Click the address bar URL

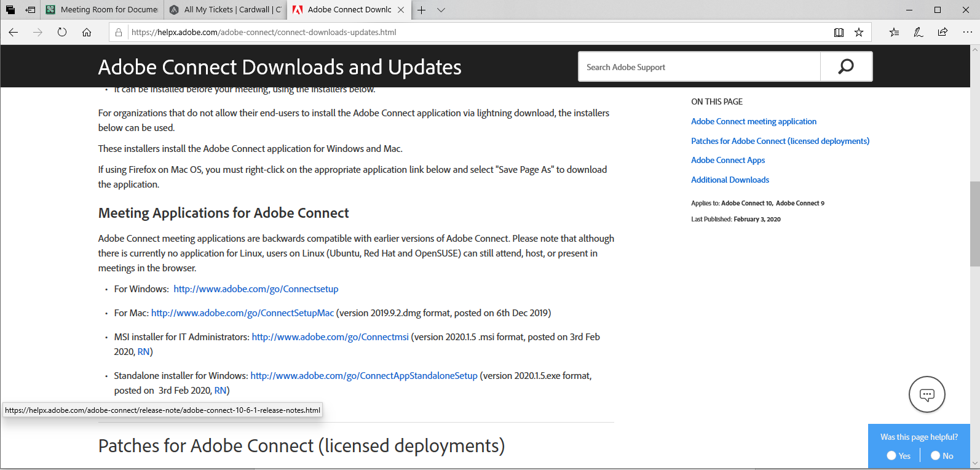pyautogui.click(x=264, y=32)
